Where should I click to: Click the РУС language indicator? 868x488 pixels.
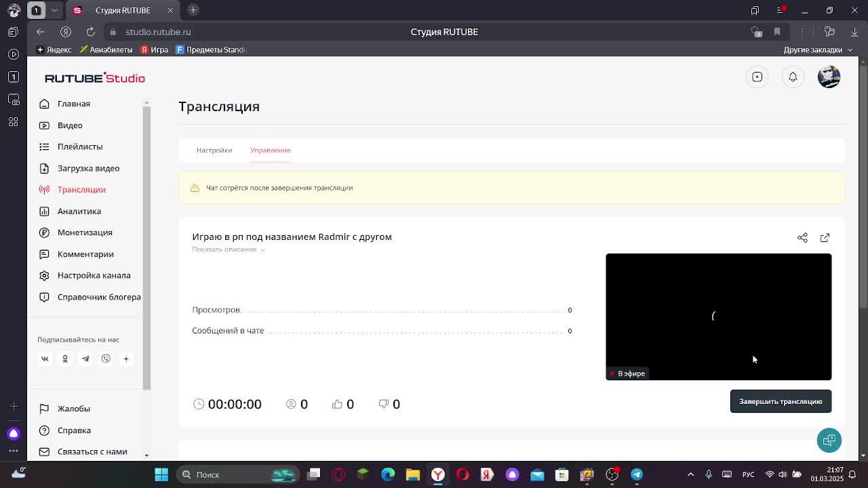(748, 474)
